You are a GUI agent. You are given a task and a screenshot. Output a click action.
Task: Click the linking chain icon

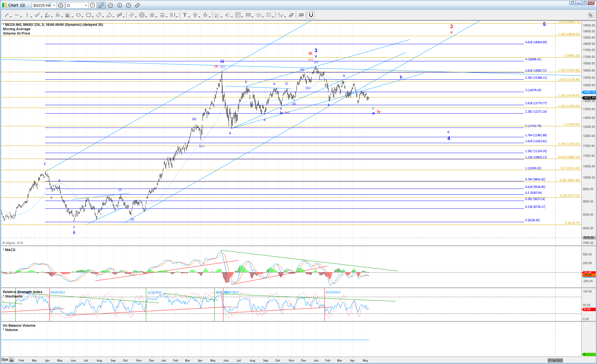tap(138, 5)
